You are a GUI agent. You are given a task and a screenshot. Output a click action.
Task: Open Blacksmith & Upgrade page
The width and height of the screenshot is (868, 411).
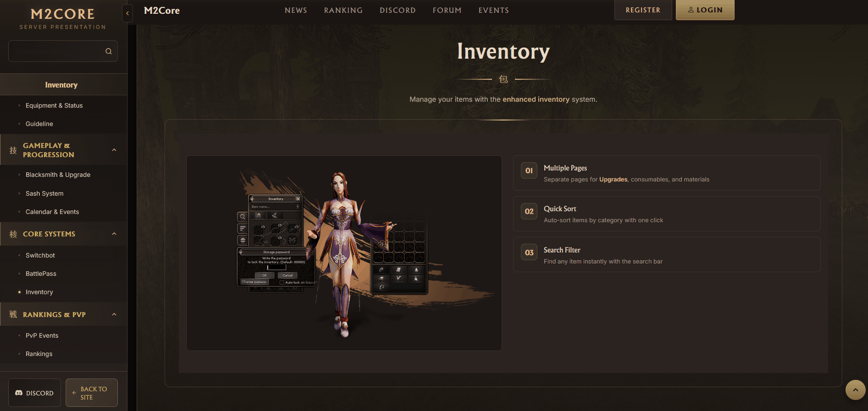(x=58, y=175)
